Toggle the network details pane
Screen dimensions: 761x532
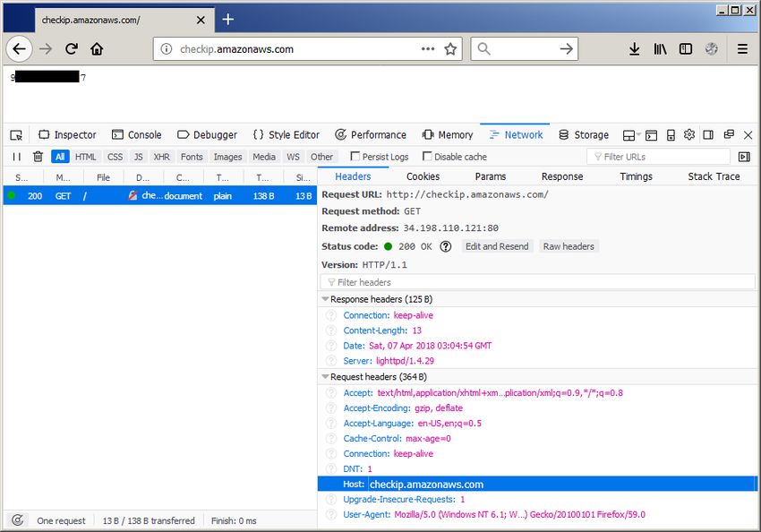[x=744, y=157]
